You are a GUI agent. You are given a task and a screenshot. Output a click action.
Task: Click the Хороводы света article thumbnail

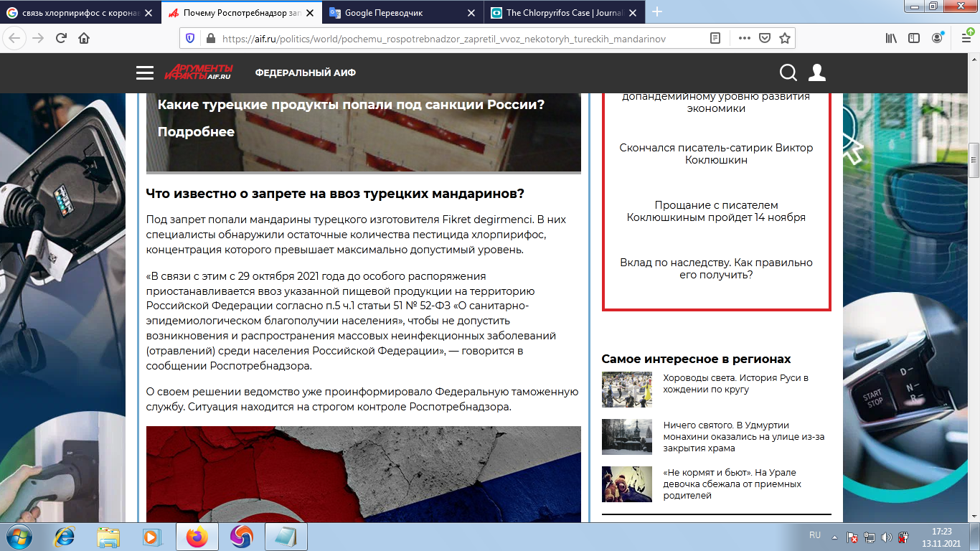tap(626, 389)
